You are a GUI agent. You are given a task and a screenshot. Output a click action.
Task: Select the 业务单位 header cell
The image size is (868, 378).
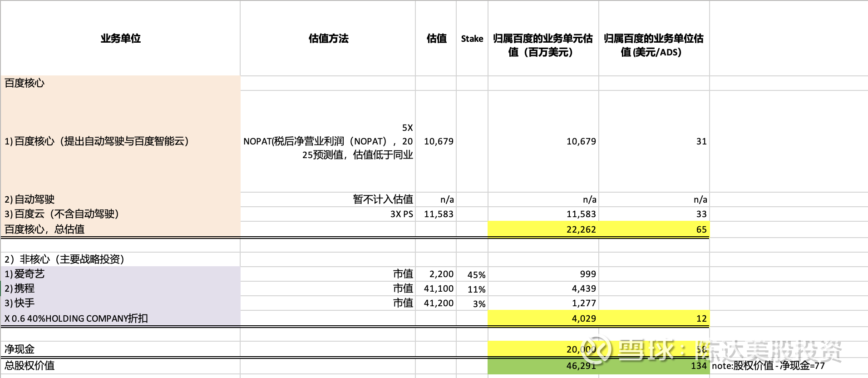tap(120, 39)
